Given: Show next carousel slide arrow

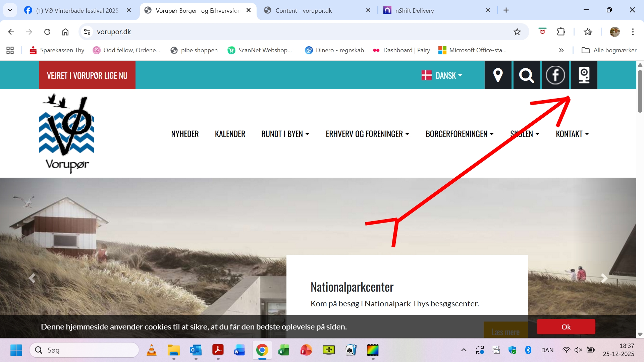Looking at the screenshot, I should coord(604,278).
